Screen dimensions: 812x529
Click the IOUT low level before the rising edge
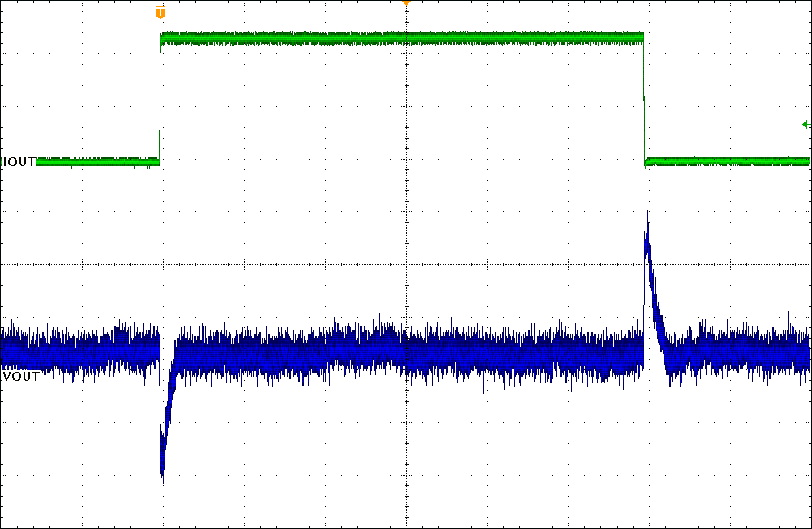point(97,162)
